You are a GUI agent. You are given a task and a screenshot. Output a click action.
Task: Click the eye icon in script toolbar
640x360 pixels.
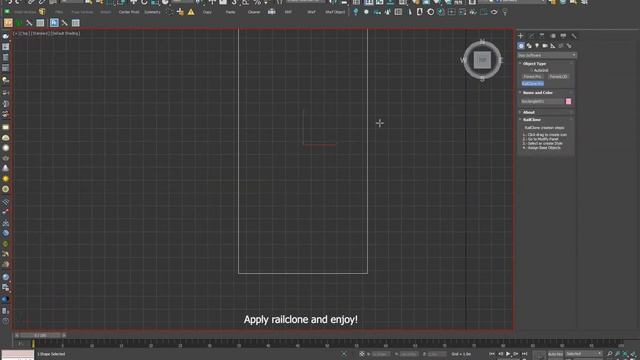coord(494,12)
